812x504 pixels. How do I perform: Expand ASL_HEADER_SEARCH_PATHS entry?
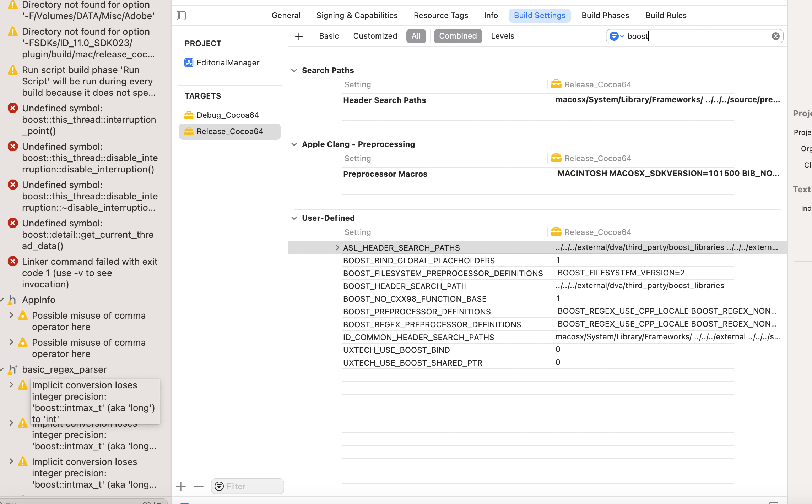(337, 247)
